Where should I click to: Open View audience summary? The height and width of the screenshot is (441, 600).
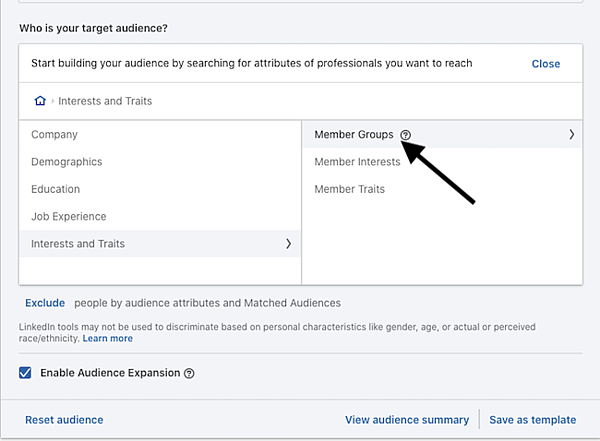tap(406, 420)
